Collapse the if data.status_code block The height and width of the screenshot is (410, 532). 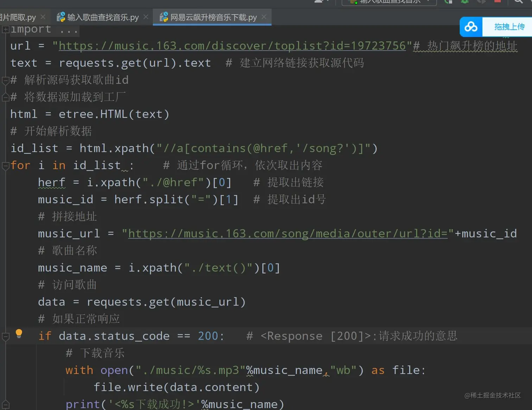pos(5,337)
